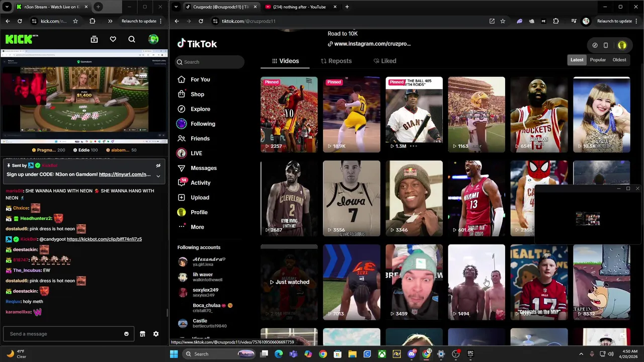
Task: Unpin the Gamdom pinned chat message
Action: pyautogui.click(x=158, y=165)
